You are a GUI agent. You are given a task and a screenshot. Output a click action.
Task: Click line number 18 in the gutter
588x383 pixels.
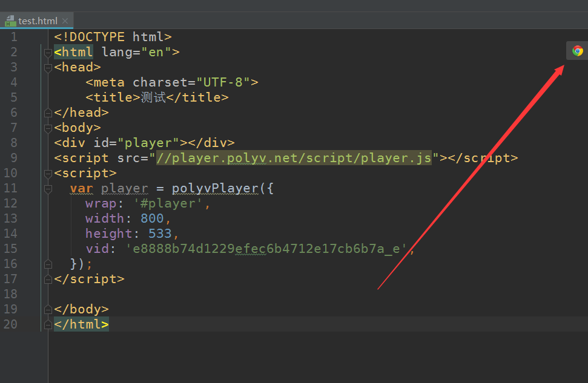[10, 294]
